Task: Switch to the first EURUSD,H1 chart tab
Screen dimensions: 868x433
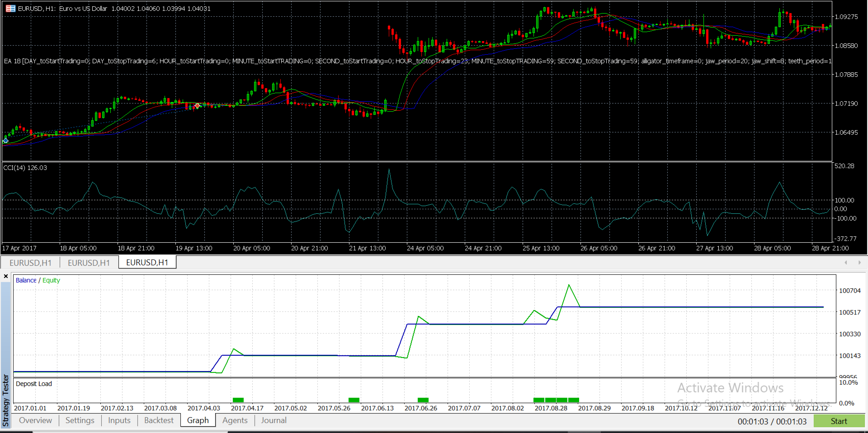Action: pyautogui.click(x=30, y=263)
